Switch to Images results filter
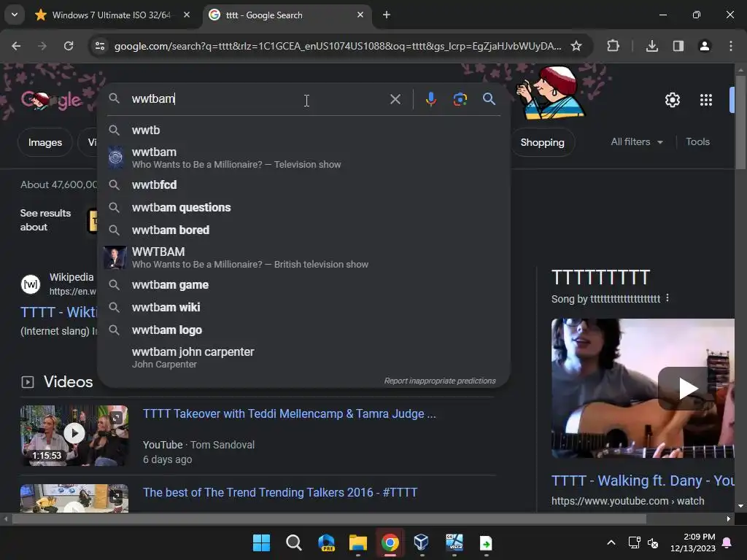 point(44,142)
